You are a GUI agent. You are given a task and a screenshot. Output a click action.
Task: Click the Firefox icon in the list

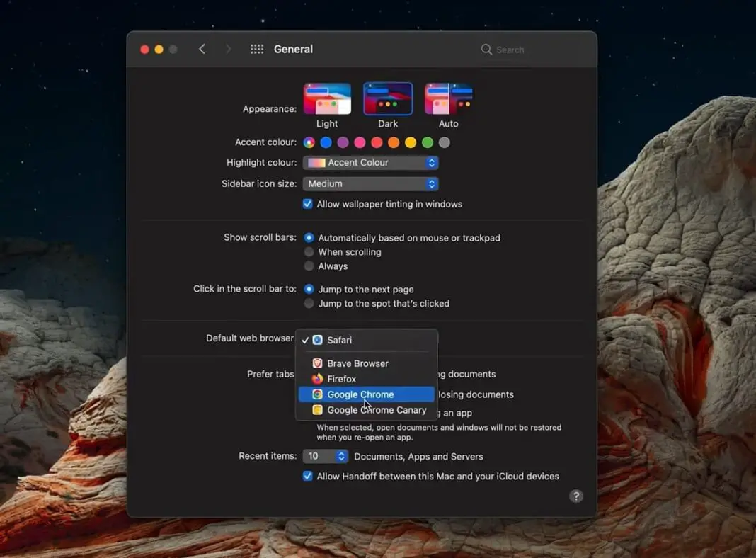pos(316,379)
